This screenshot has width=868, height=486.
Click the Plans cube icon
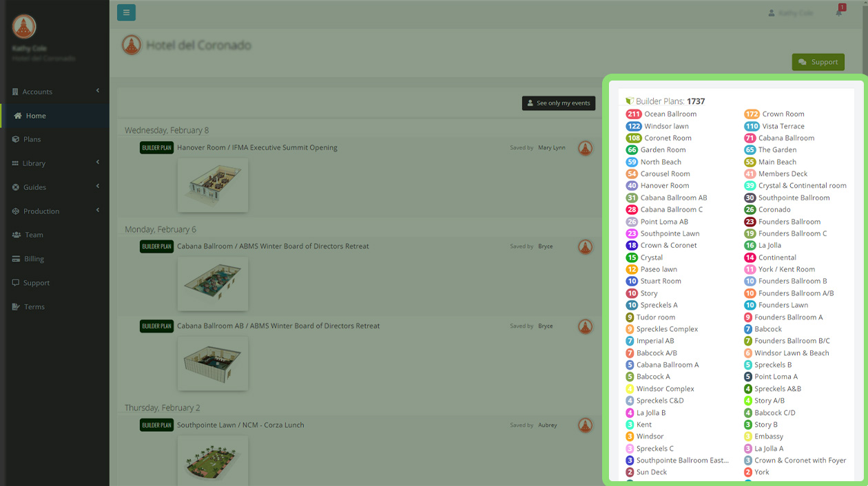coord(16,139)
